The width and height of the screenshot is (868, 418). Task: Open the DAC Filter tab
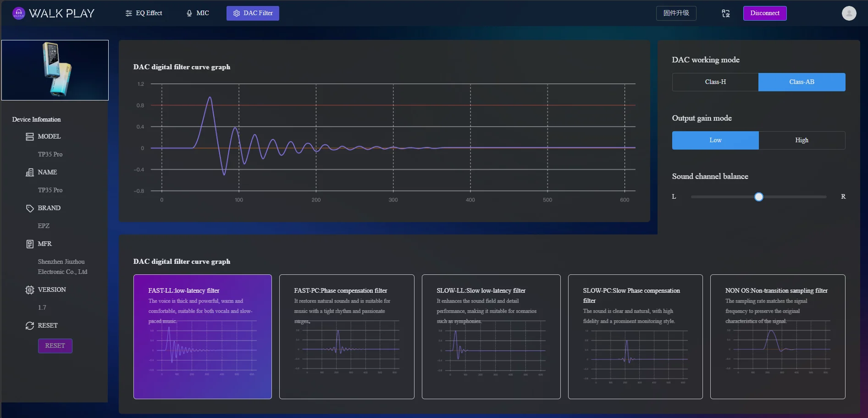(x=253, y=13)
